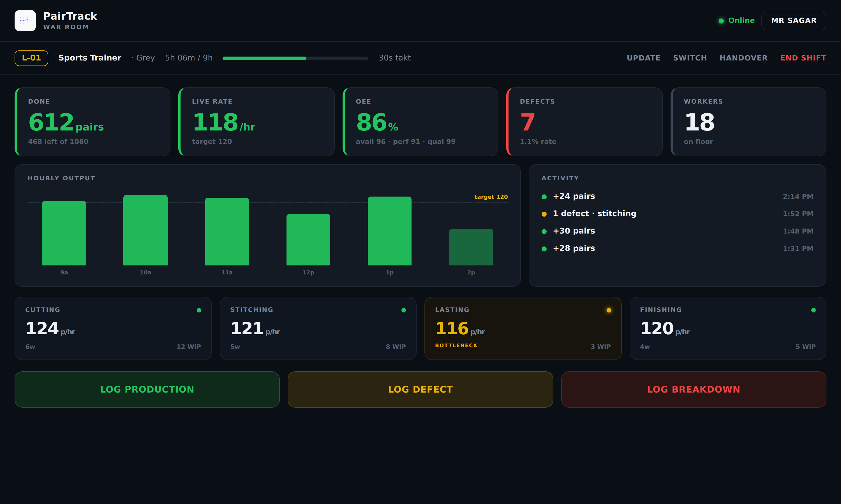The width and height of the screenshot is (841, 504).
Task: Click the Lasting station amber status dot
Action: pyautogui.click(x=609, y=310)
